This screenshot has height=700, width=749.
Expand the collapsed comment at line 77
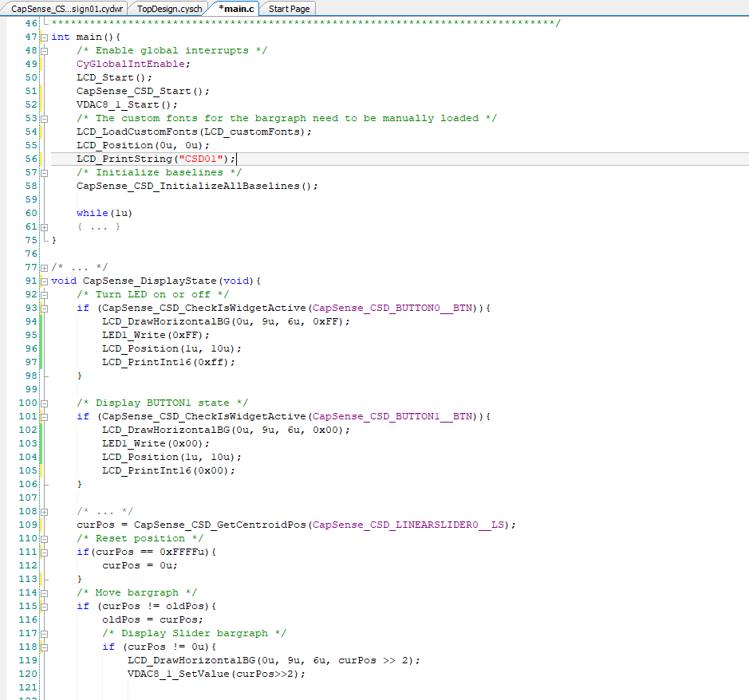click(45, 266)
